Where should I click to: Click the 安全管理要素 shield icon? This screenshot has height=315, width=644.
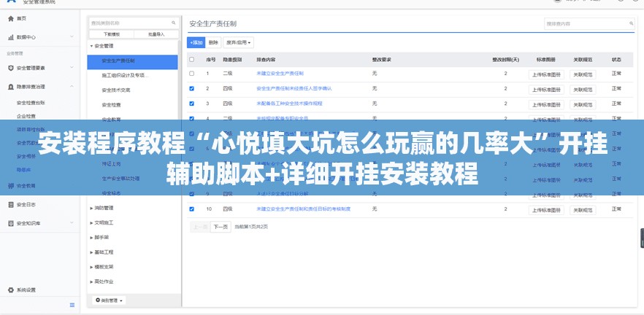(x=11, y=68)
